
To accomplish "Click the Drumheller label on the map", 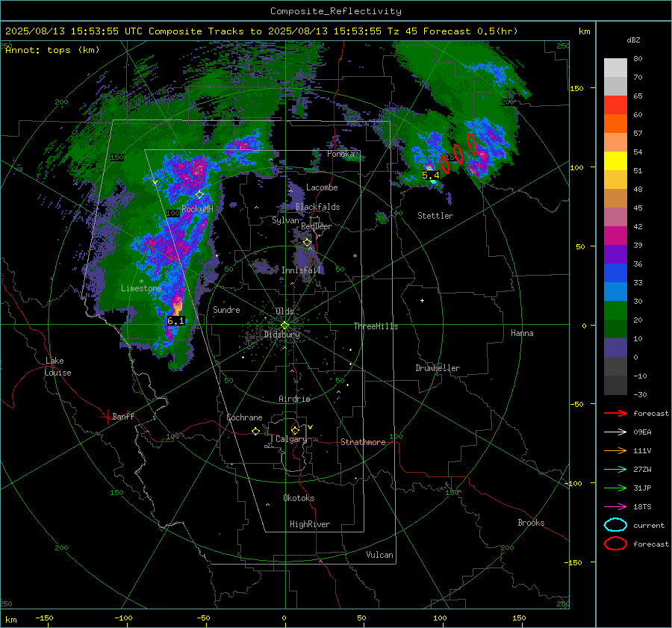I will coord(438,368).
